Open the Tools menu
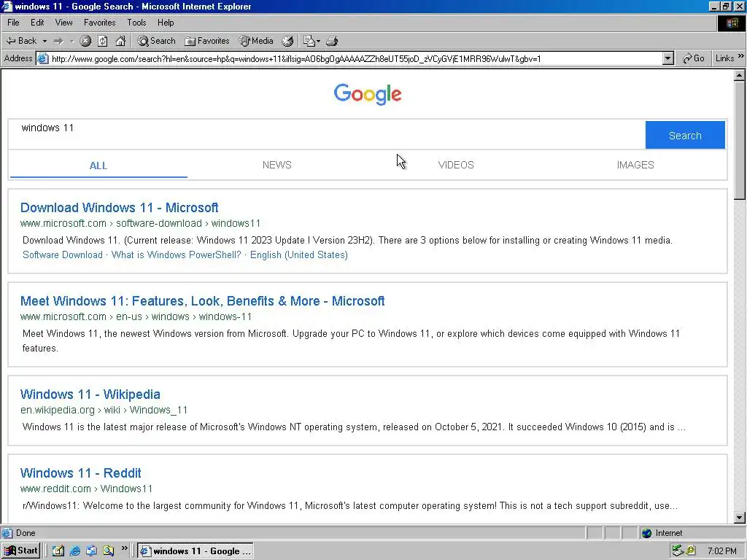 [x=136, y=23]
